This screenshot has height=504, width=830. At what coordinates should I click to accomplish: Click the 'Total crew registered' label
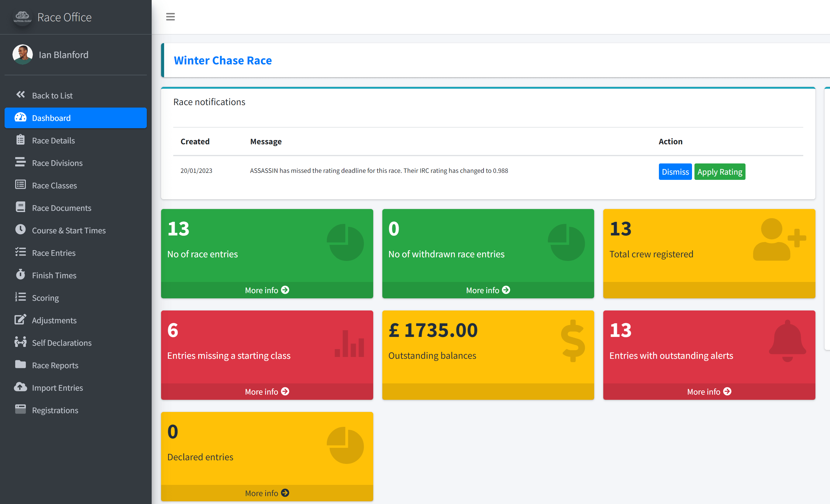pyautogui.click(x=651, y=254)
